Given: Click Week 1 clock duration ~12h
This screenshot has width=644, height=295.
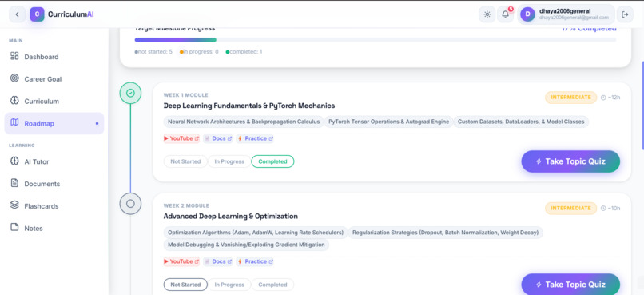Looking at the screenshot, I should click(x=610, y=98).
